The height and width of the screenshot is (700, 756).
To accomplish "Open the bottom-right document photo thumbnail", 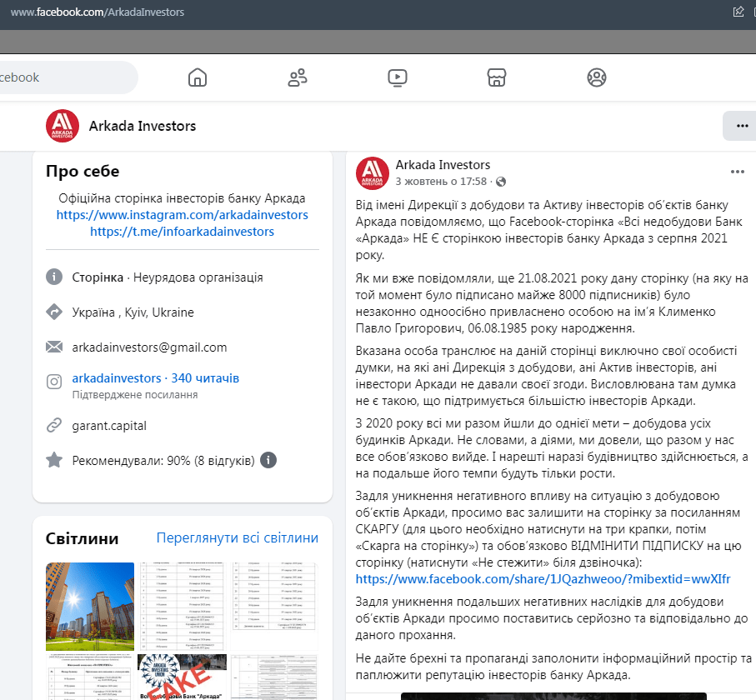I will click(x=274, y=677).
